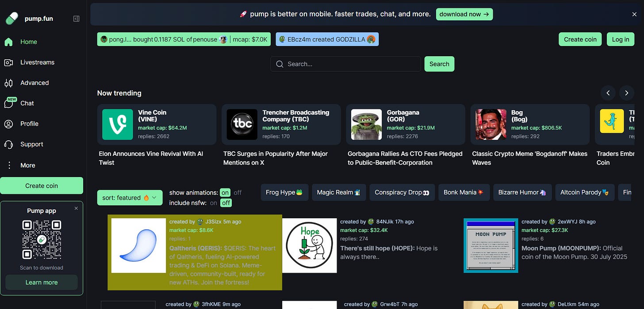644x309 pixels.
Task: Open the Gorbagana (GOR) trending coin thumbnail
Action: [x=366, y=124]
